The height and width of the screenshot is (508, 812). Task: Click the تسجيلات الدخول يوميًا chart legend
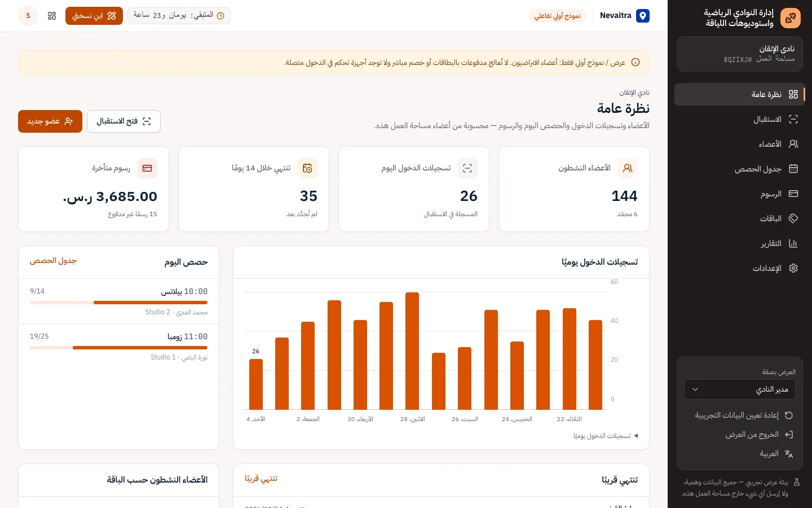(606, 436)
